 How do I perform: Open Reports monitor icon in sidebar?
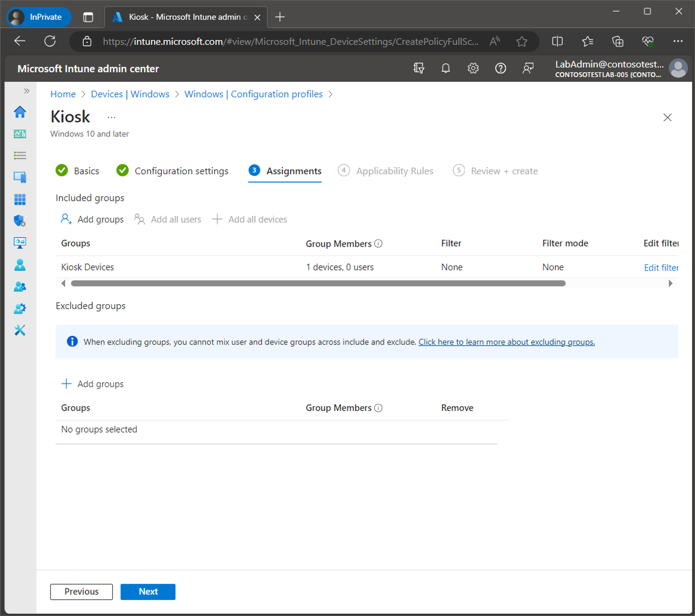(x=20, y=243)
